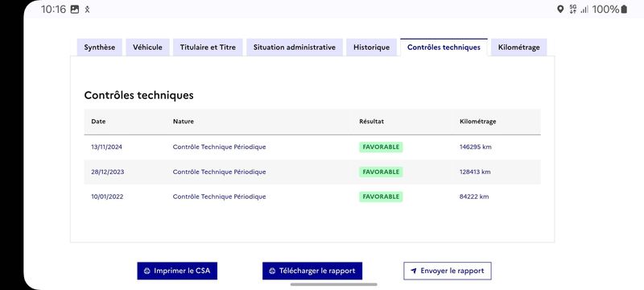The width and height of the screenshot is (644, 290).
Task: Open the Kilométrage tab
Action: click(518, 48)
